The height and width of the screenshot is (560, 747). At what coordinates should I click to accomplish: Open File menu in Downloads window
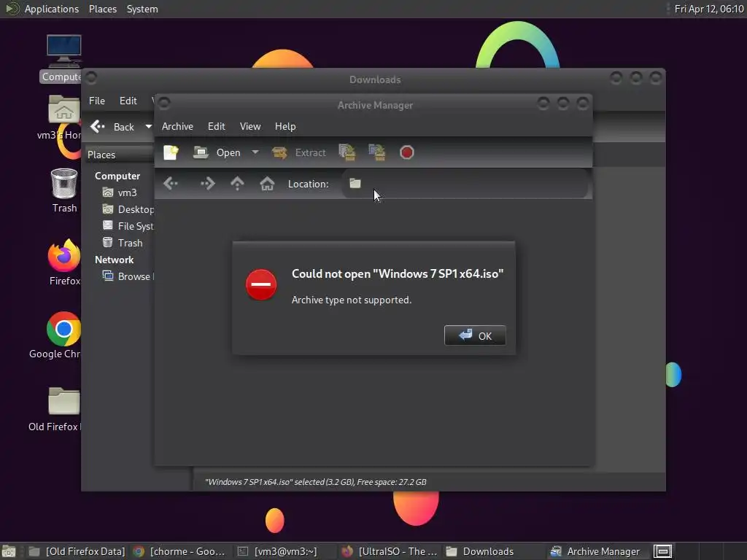coord(97,101)
